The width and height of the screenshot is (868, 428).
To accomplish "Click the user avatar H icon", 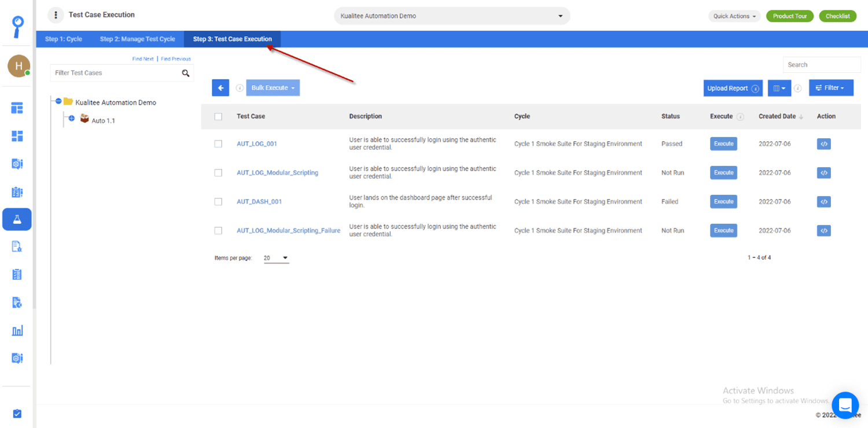I will 19,66.
